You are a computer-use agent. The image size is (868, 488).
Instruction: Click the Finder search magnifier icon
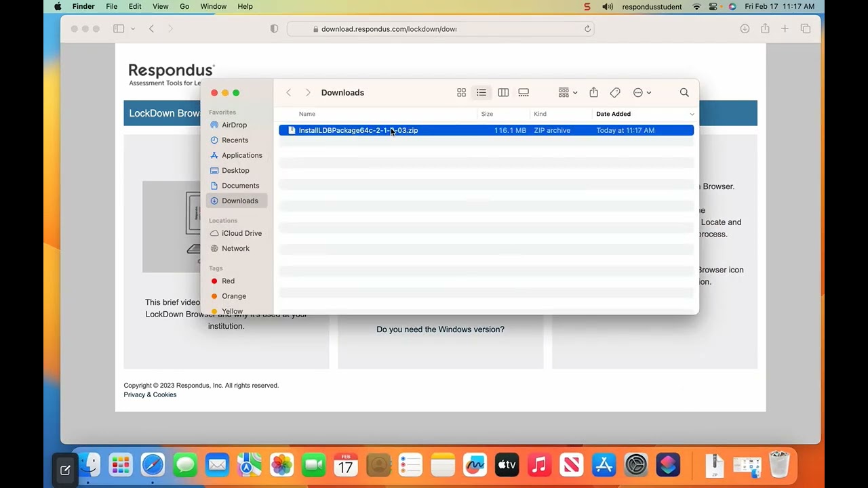point(684,93)
